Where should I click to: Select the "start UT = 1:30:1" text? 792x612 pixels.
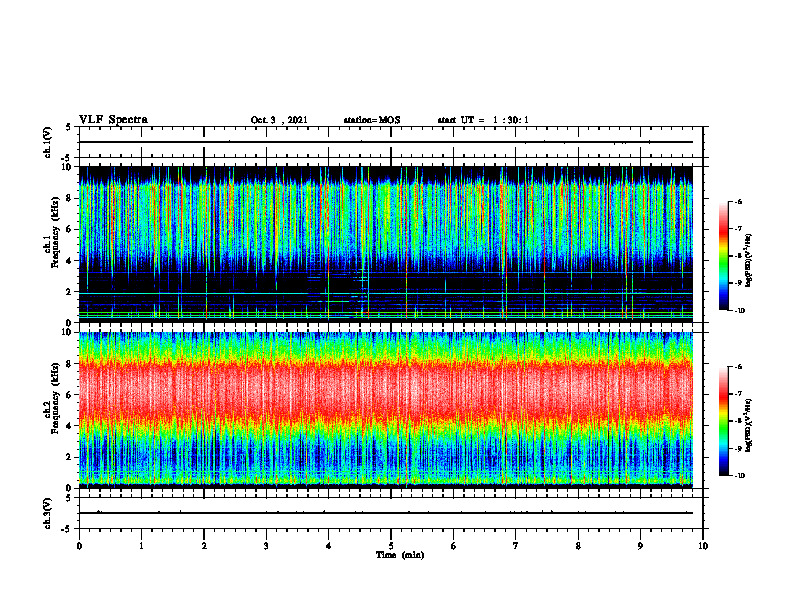tap(483, 120)
